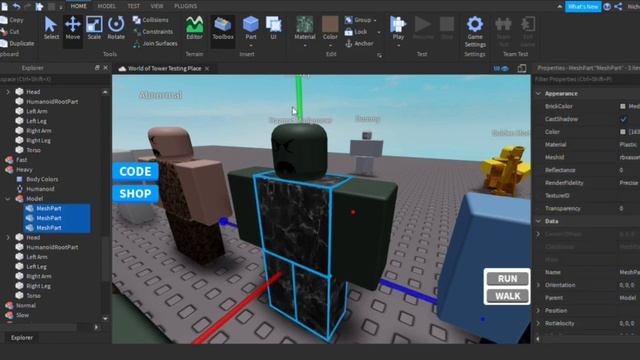The width and height of the screenshot is (640, 360).
Task: Click the RUN button in viewport
Action: point(507,279)
